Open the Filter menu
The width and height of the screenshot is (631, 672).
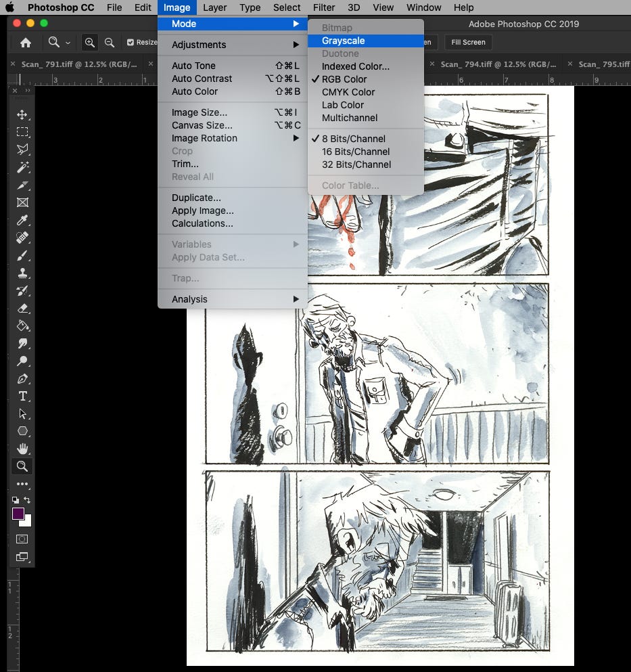[x=324, y=7]
